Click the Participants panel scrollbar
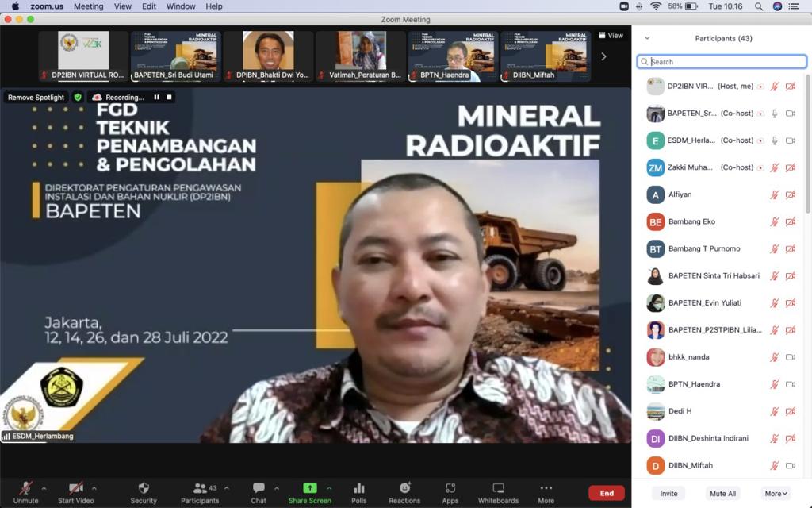This screenshot has height=508, width=812. coord(807,143)
